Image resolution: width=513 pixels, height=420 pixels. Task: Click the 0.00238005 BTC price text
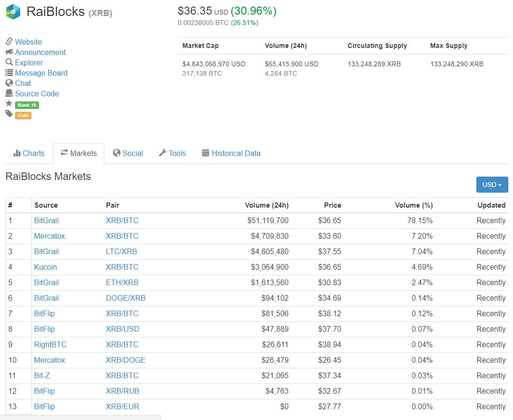[x=203, y=23]
